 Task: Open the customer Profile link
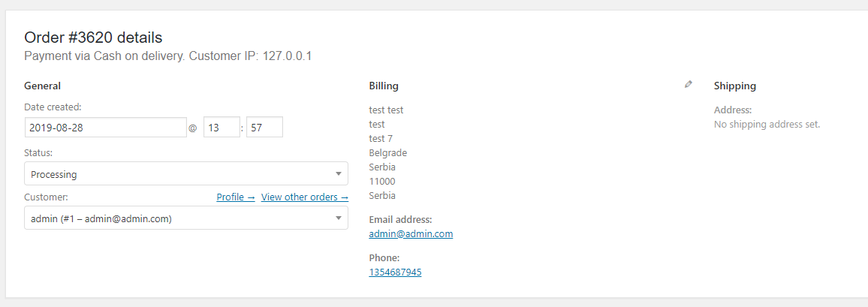tap(236, 197)
